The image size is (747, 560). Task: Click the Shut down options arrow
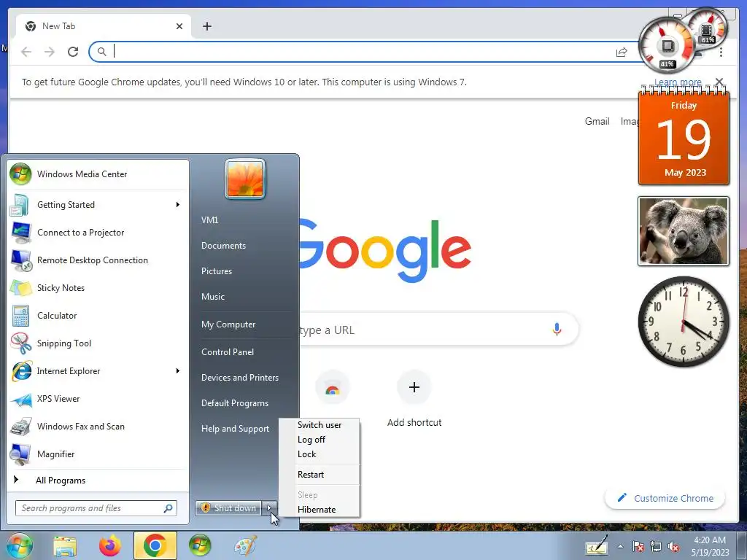coord(269,508)
